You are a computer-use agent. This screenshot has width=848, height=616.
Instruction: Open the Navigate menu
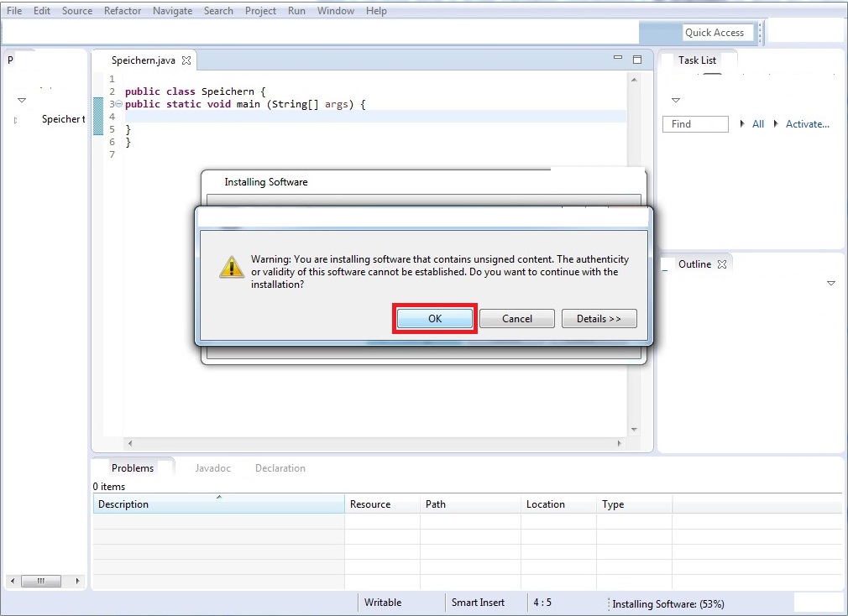click(x=172, y=11)
